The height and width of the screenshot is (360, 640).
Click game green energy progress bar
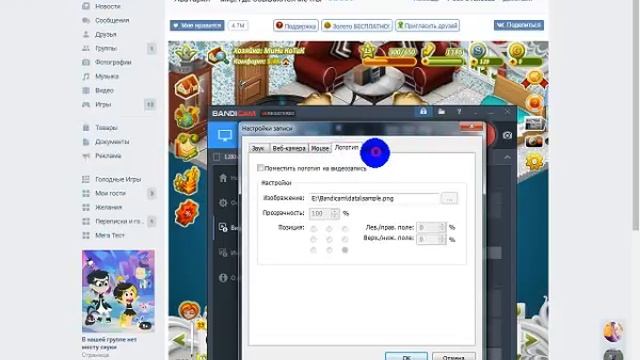443,62
